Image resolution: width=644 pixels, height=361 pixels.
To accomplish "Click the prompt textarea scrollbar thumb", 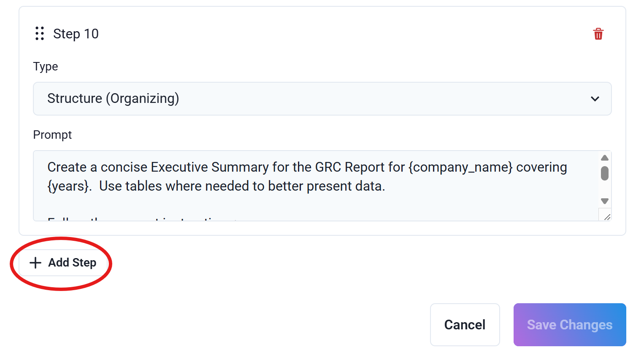I will pos(605,173).
